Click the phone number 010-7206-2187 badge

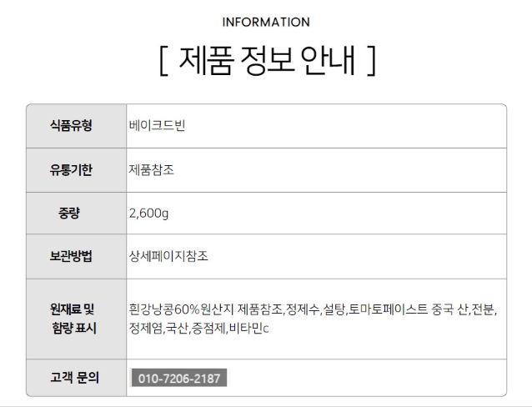click(x=179, y=378)
